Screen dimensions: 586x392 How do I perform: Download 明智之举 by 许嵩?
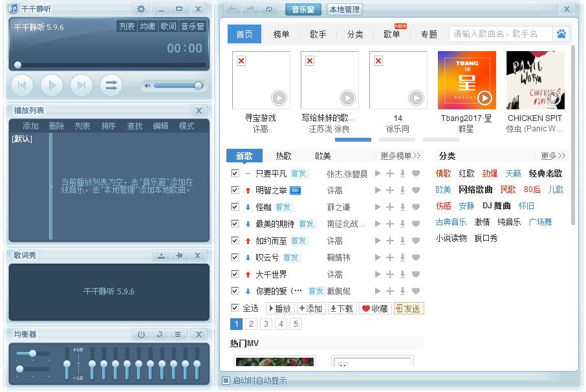[x=402, y=190]
